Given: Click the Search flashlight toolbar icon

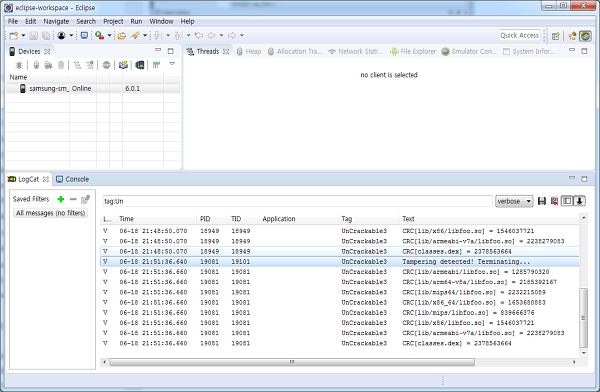Looking at the screenshot, I should coord(135,36).
